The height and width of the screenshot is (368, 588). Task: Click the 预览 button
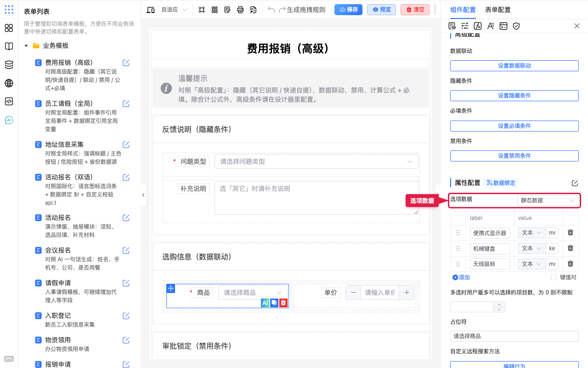[381, 10]
